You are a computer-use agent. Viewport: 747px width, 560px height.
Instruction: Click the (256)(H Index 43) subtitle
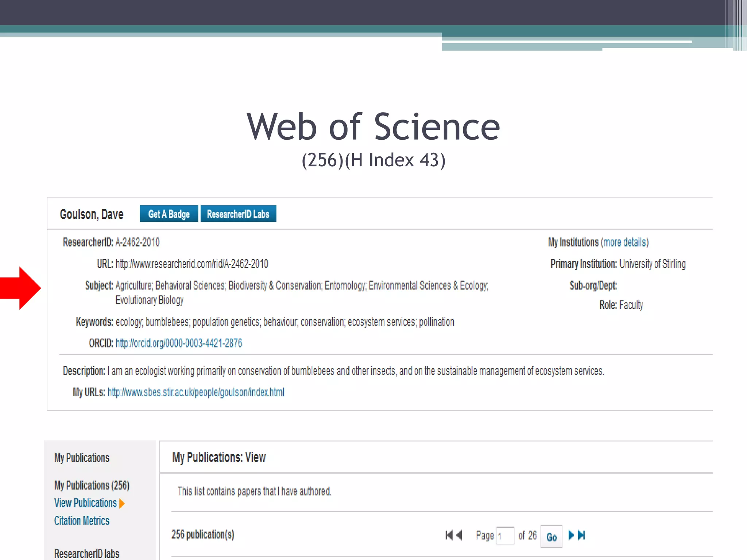[x=373, y=160]
